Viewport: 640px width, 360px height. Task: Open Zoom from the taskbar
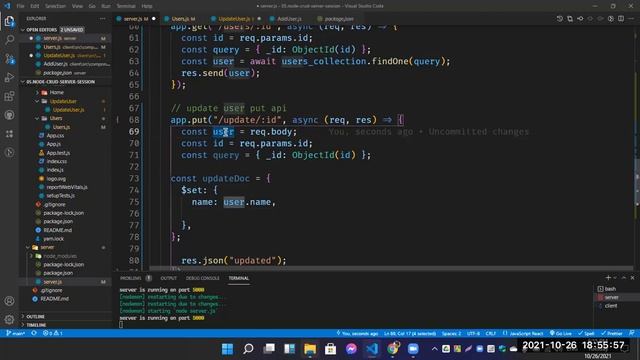pos(413,349)
